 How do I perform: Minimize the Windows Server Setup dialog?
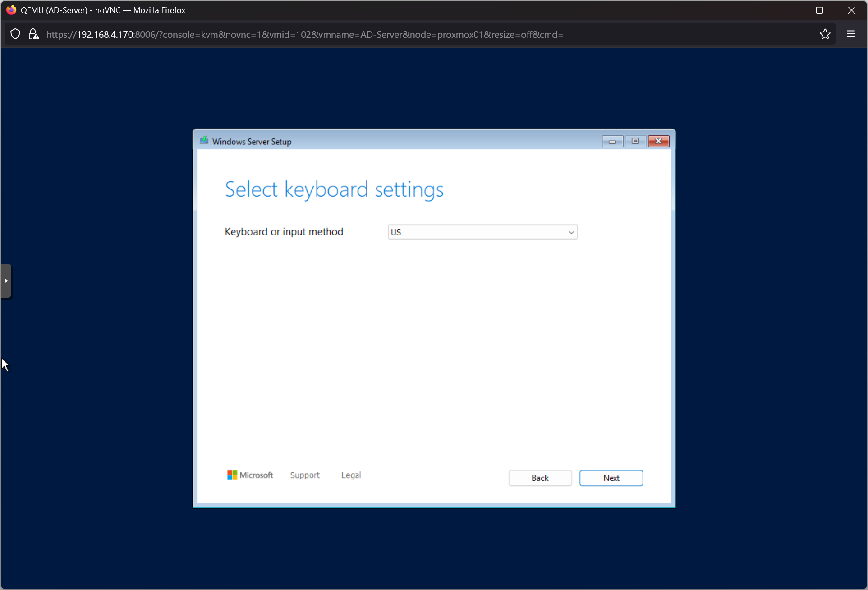pos(612,141)
